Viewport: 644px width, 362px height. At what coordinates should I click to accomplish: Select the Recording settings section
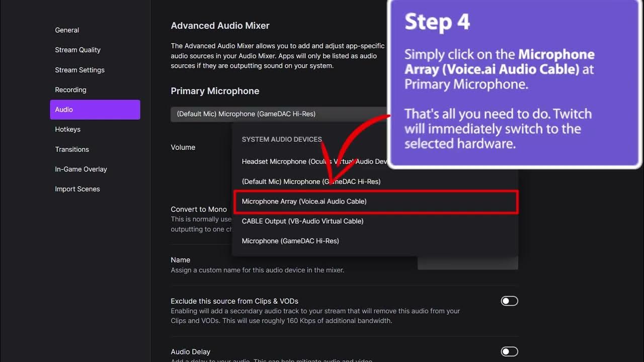(x=70, y=89)
